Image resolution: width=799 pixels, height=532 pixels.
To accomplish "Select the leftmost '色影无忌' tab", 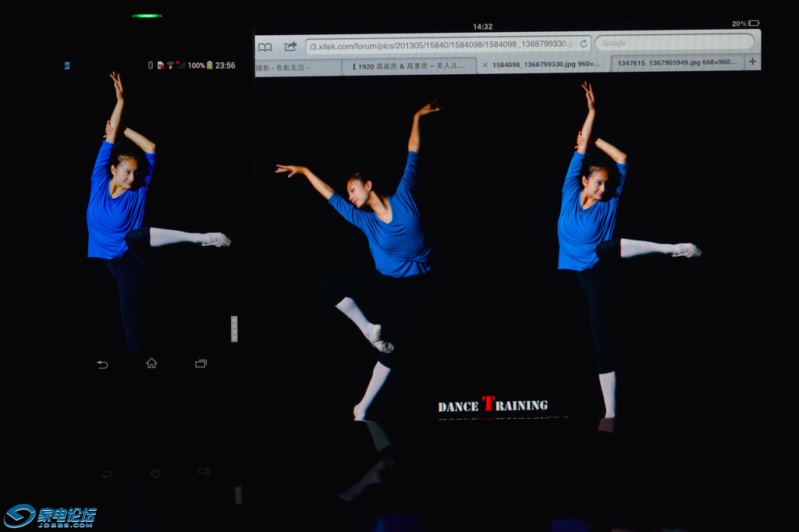I will point(297,68).
